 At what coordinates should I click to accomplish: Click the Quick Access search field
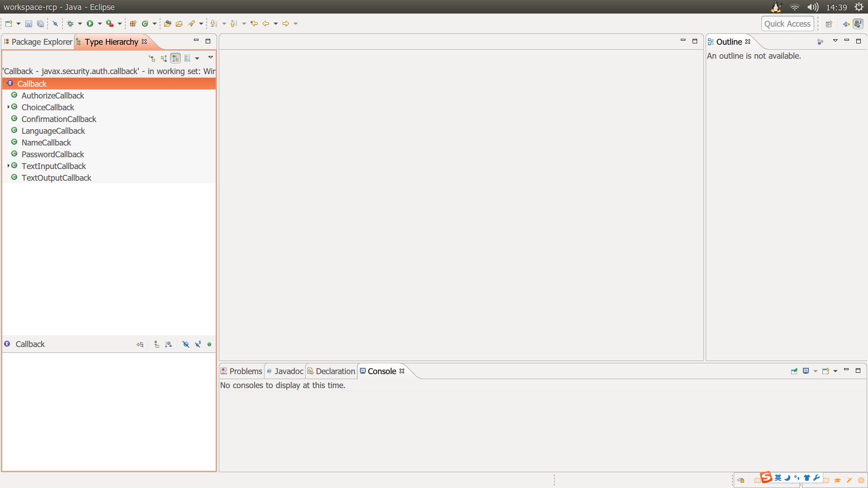tap(787, 24)
